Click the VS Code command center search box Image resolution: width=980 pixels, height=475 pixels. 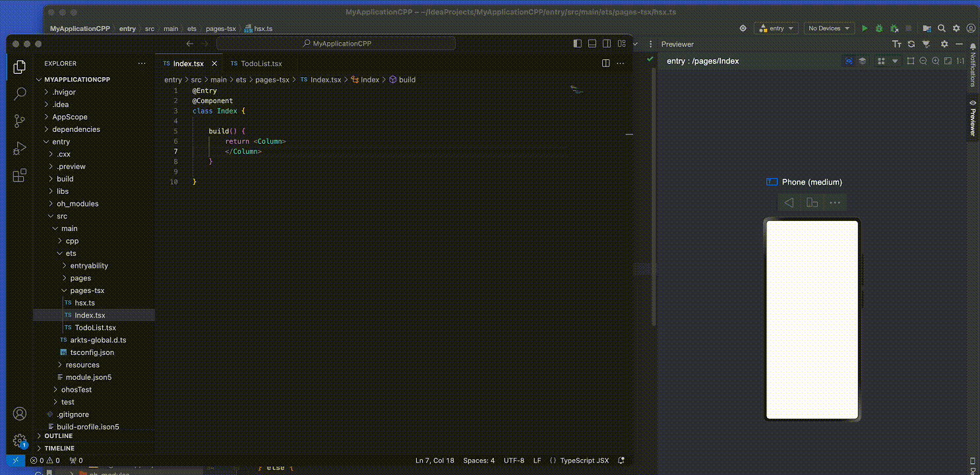point(336,44)
